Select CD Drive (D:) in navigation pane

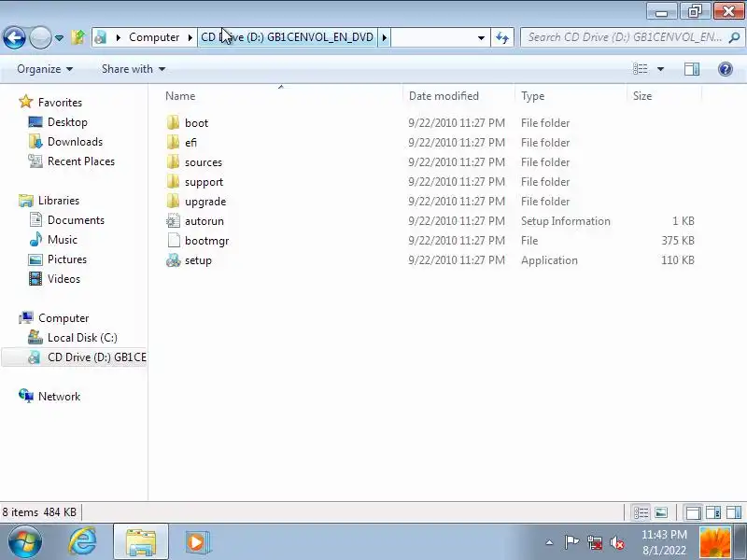tap(97, 357)
